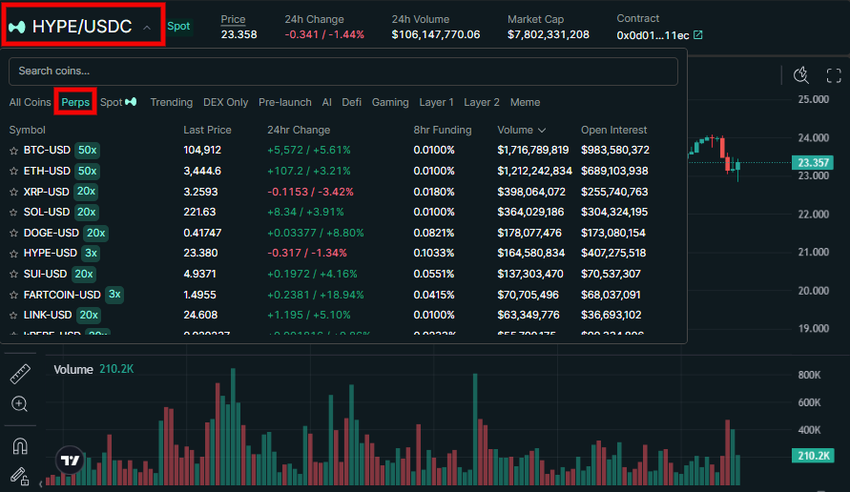The image size is (850, 492).
Task: Click the 210.2K volume axis label
Action: pos(813,456)
